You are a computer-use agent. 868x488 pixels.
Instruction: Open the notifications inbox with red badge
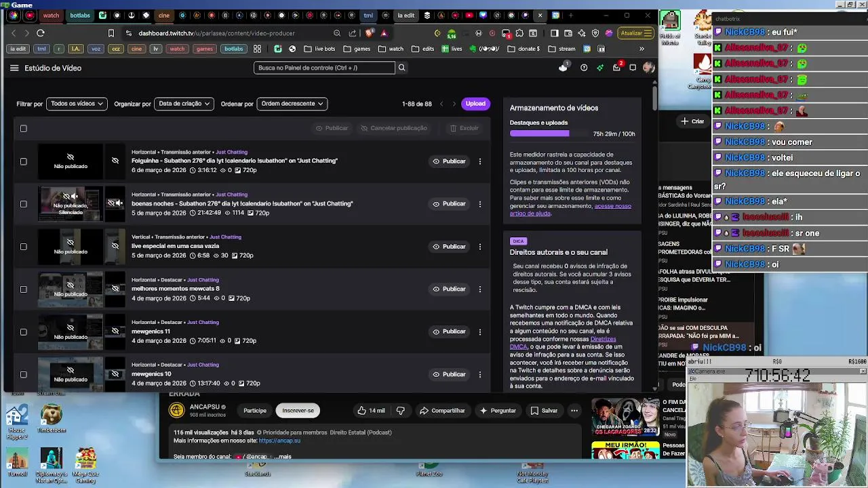617,67
